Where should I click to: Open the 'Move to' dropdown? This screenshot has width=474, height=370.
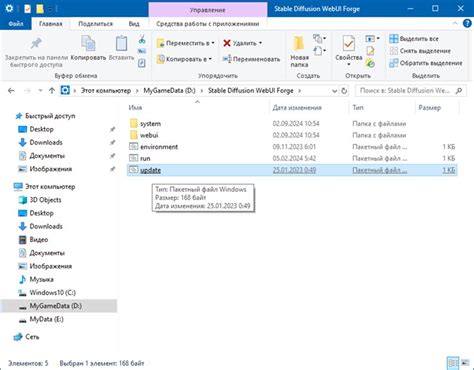pos(186,43)
